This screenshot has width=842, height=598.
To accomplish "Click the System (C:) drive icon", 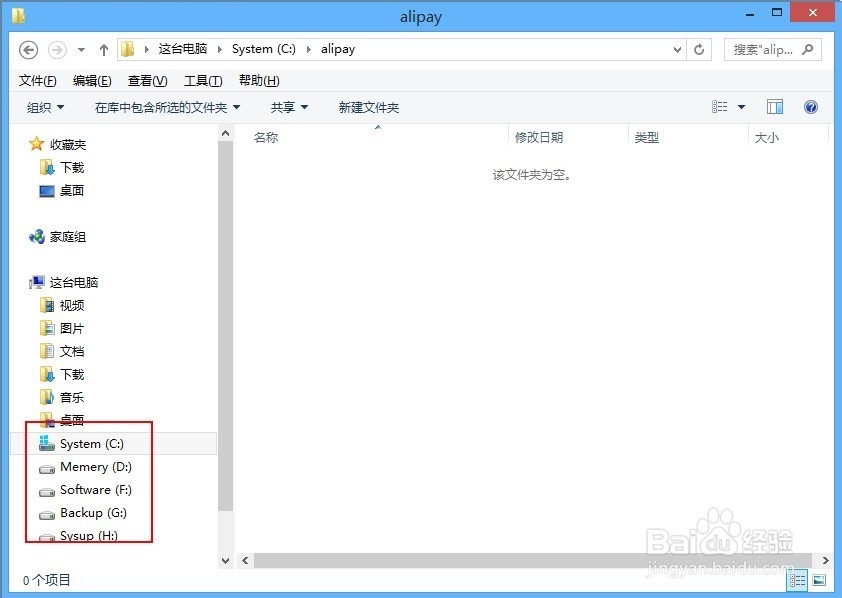I will click(47, 443).
